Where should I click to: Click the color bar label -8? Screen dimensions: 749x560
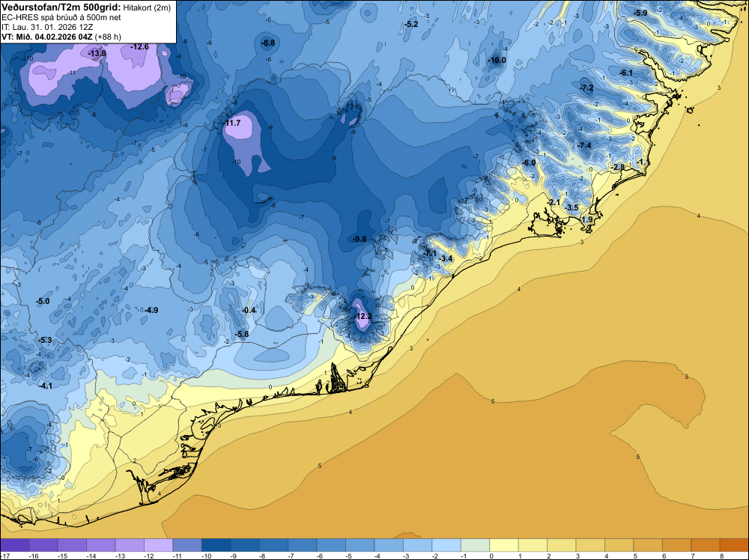pos(263,556)
